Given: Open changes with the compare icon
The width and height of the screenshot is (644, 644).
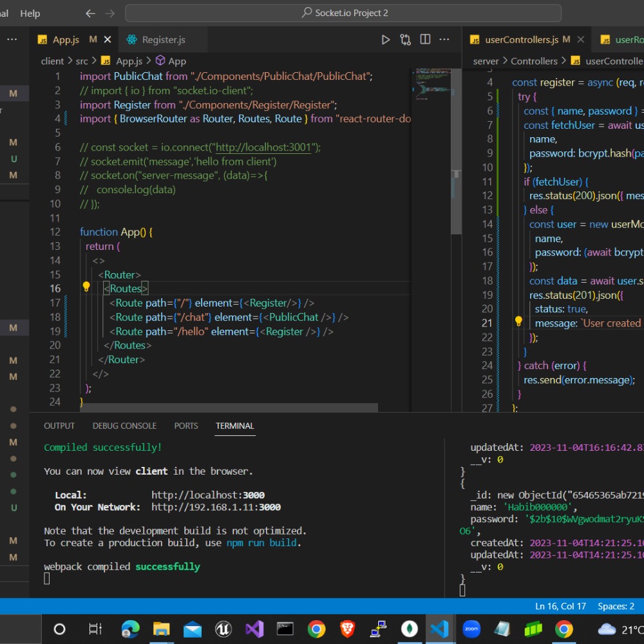Looking at the screenshot, I should [405, 39].
